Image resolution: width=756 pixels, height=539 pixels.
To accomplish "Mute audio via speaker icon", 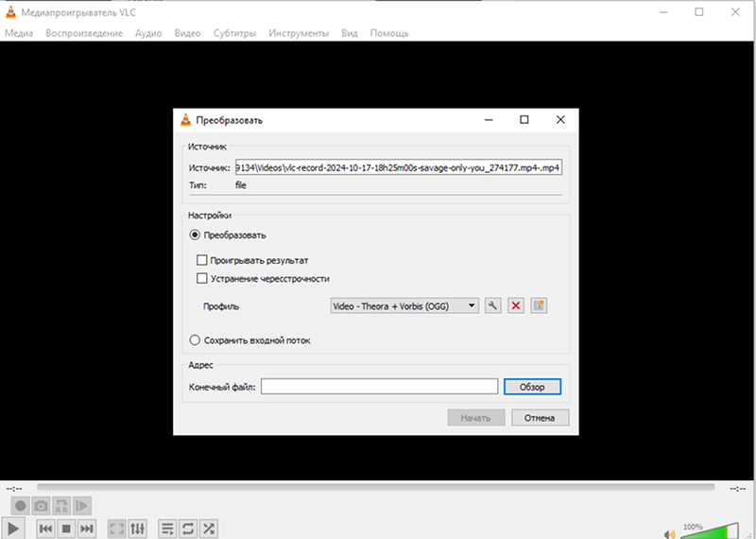I will [x=669, y=533].
